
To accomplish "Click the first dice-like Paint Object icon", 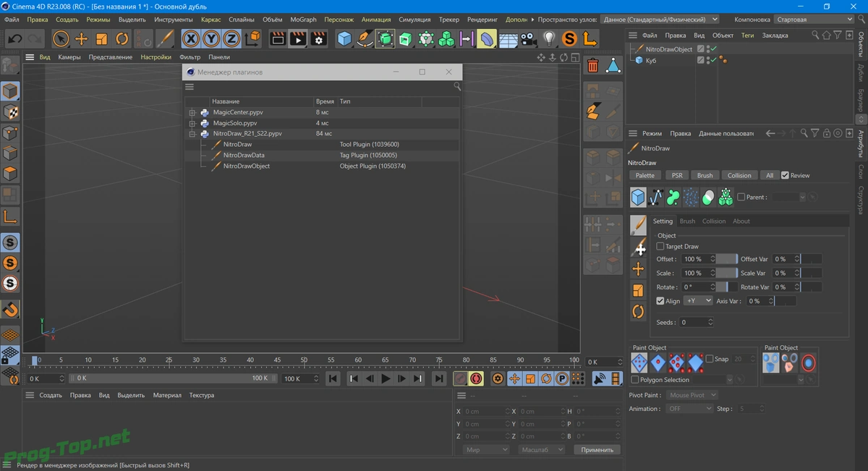I will coord(639,362).
